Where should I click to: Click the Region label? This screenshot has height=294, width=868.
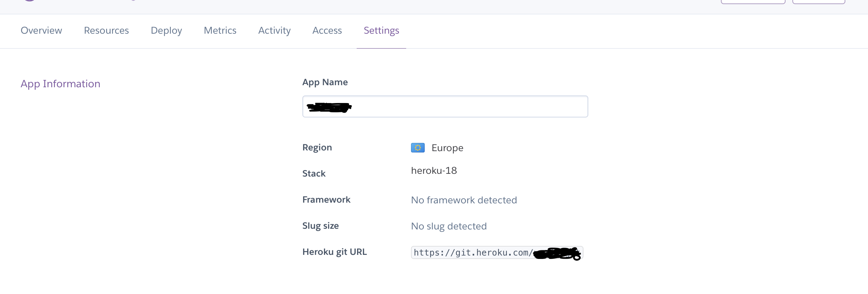(317, 148)
